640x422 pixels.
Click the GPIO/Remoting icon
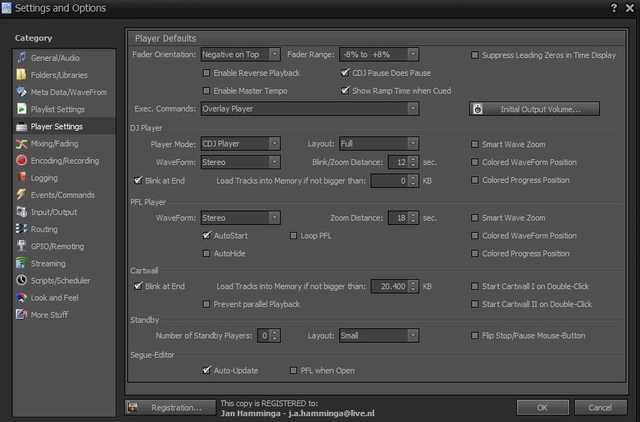point(21,246)
